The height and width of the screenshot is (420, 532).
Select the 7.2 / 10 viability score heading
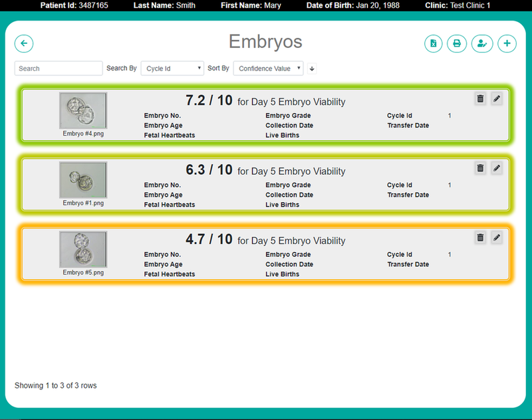point(209,100)
